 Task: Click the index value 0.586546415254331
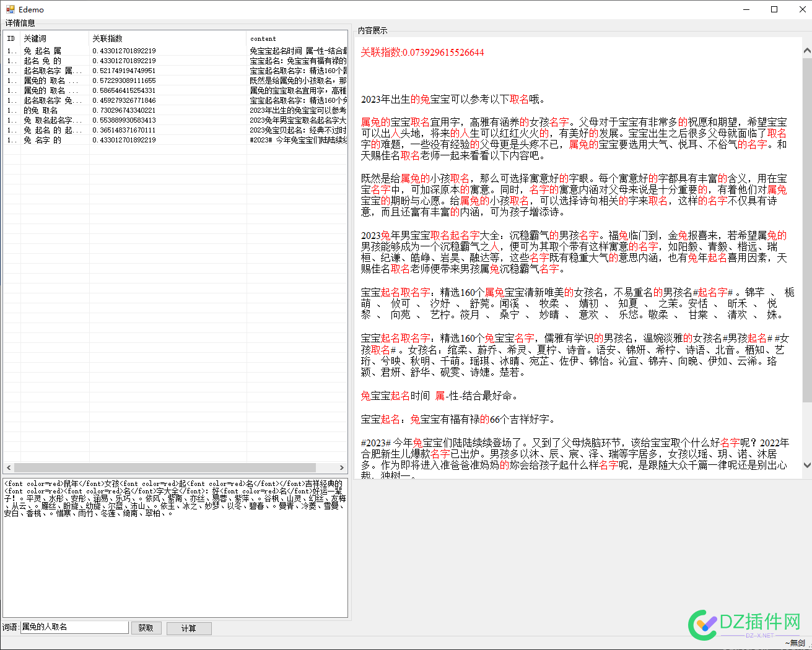124,90
